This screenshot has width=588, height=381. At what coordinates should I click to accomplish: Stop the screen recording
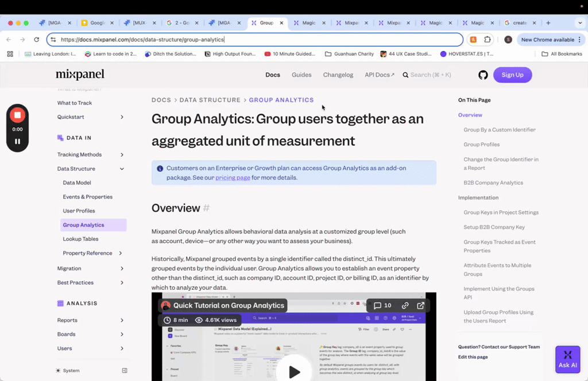point(18,115)
